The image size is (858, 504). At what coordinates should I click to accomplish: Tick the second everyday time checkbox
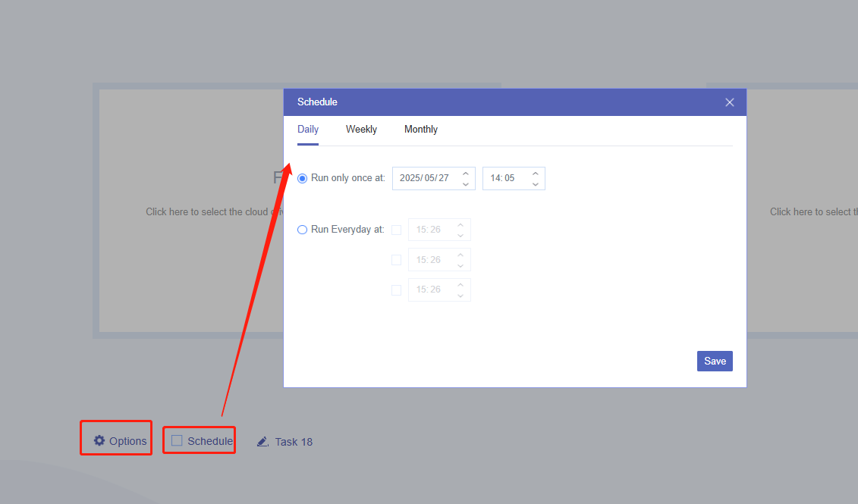[x=396, y=260]
